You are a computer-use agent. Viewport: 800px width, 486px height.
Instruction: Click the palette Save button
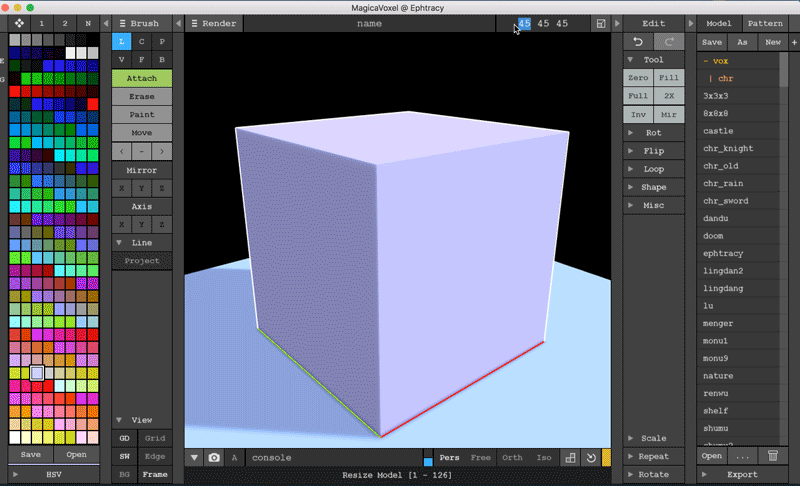point(31,454)
